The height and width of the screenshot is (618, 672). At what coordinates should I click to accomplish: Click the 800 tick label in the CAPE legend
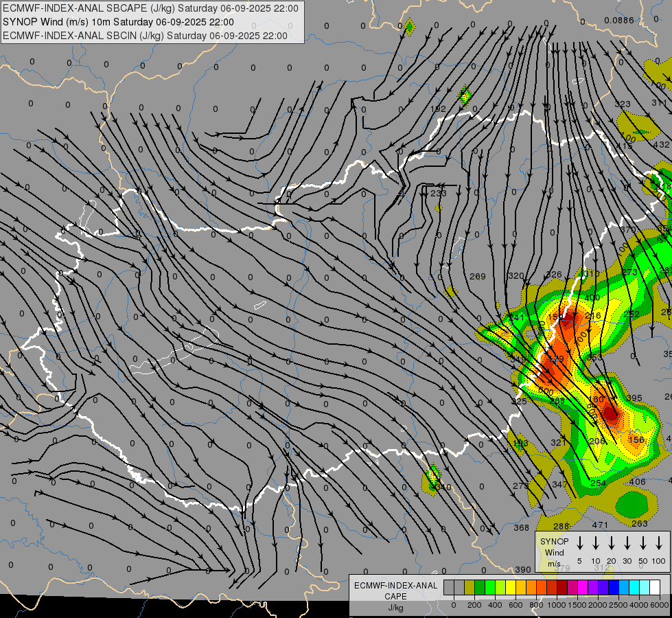pos(536,605)
